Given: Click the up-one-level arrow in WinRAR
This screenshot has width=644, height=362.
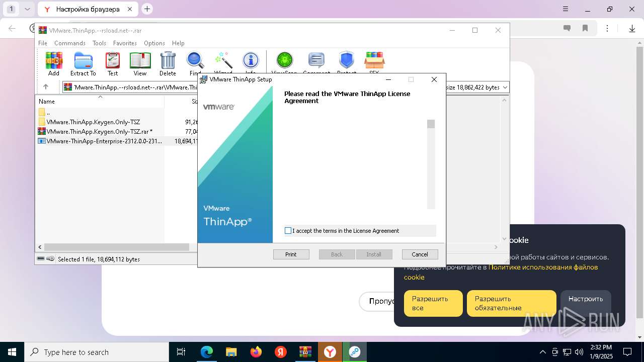Looking at the screenshot, I should (46, 87).
